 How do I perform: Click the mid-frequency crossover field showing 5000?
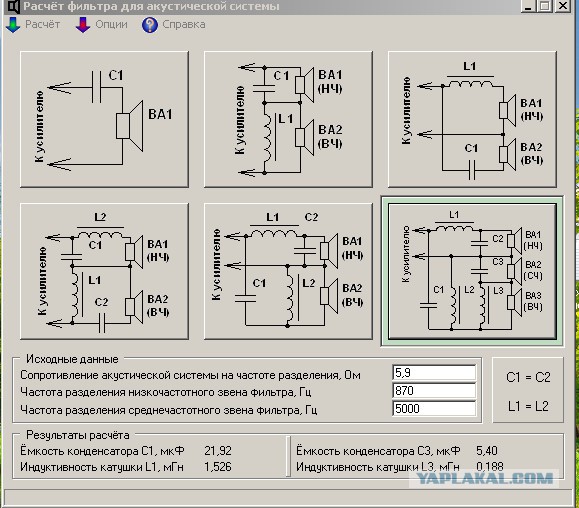pos(434,409)
